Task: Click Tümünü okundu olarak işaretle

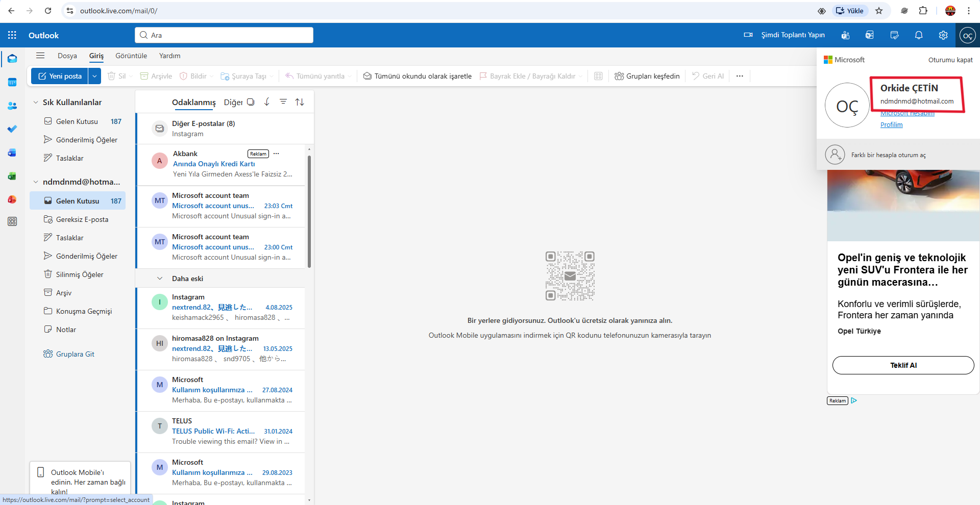Action: 418,76
